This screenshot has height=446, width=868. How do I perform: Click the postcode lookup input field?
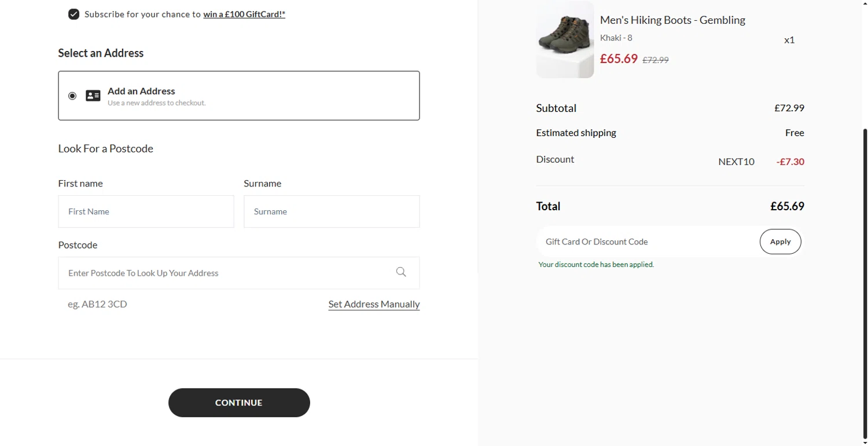pos(239,273)
